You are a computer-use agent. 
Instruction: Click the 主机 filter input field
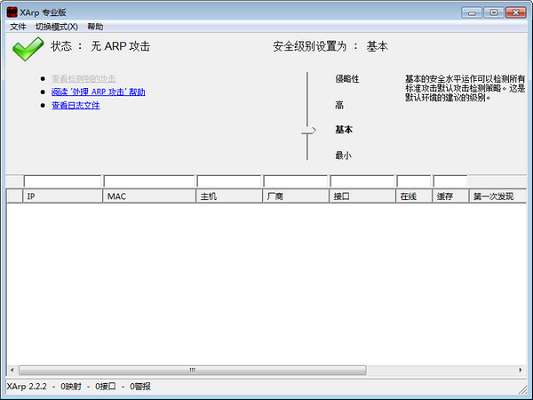[x=229, y=181]
